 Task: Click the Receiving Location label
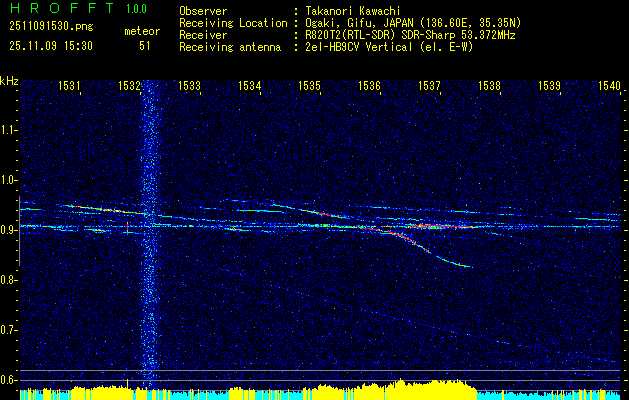coord(233,23)
